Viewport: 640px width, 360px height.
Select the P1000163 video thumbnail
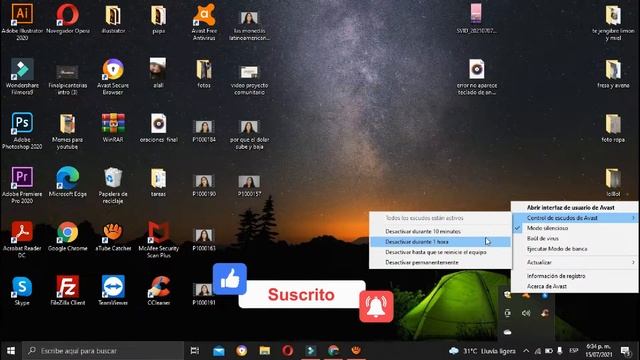click(204, 239)
